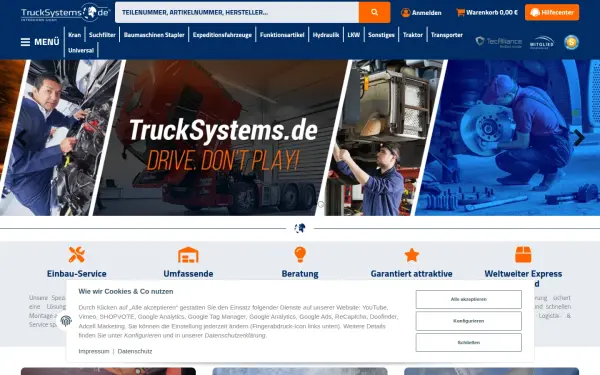Click the Garantiert attraktive heading
The image size is (600, 375).
[412, 274]
